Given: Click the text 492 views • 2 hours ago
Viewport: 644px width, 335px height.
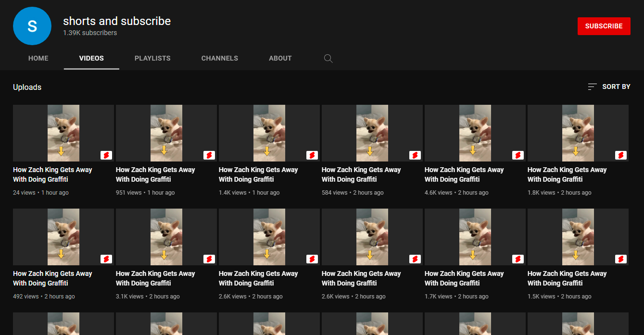Looking at the screenshot, I should [44, 297].
